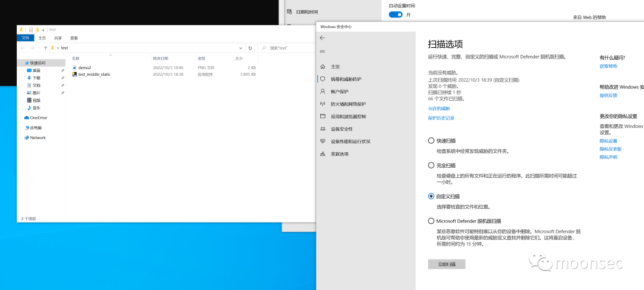Open the 主页 home icon in Windows Security
Viewport: 644px width, 290px height.
tap(323, 67)
